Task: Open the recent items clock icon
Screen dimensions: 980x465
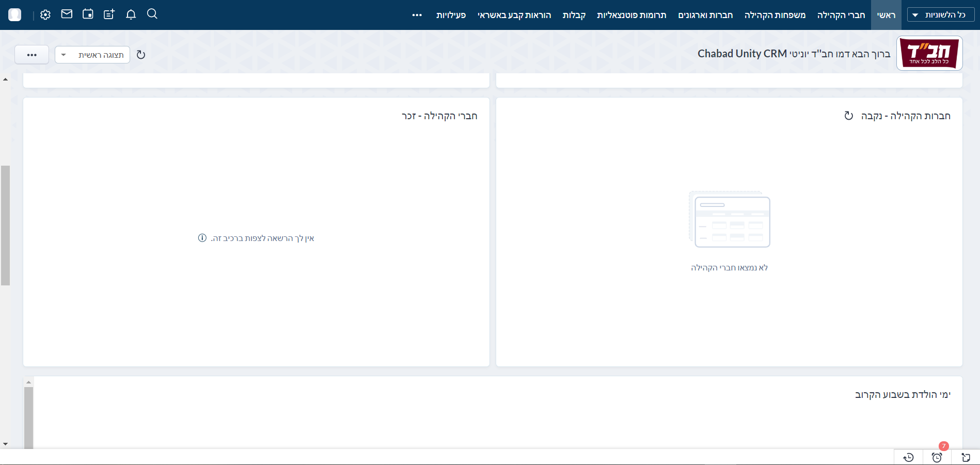Action: point(908,457)
